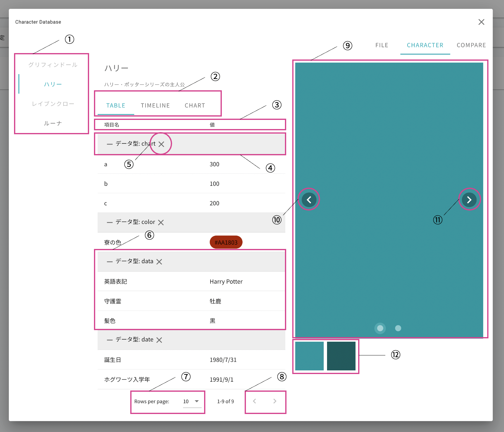Viewport: 504px width, 432px height.
Task: Go to next table page
Action: pyautogui.click(x=275, y=401)
